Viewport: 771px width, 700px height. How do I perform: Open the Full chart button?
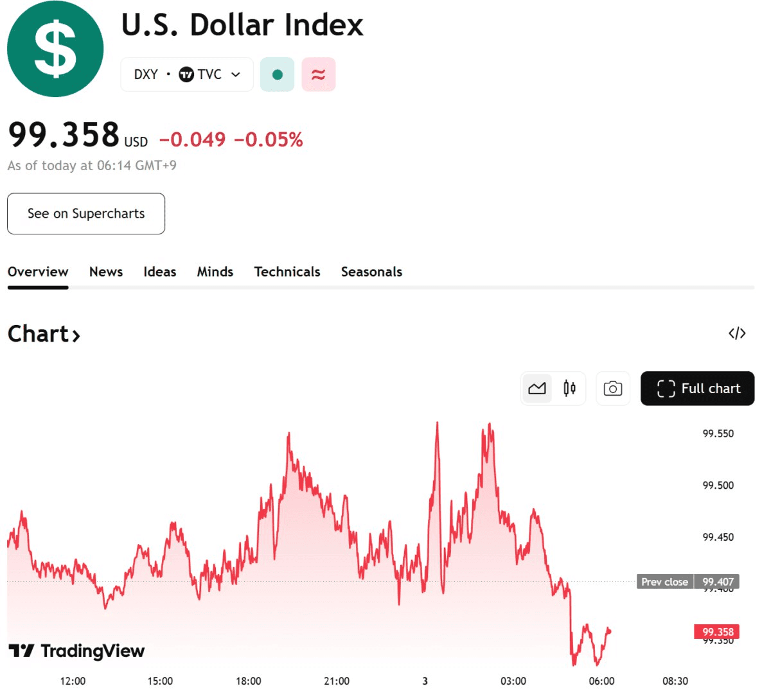click(x=697, y=389)
